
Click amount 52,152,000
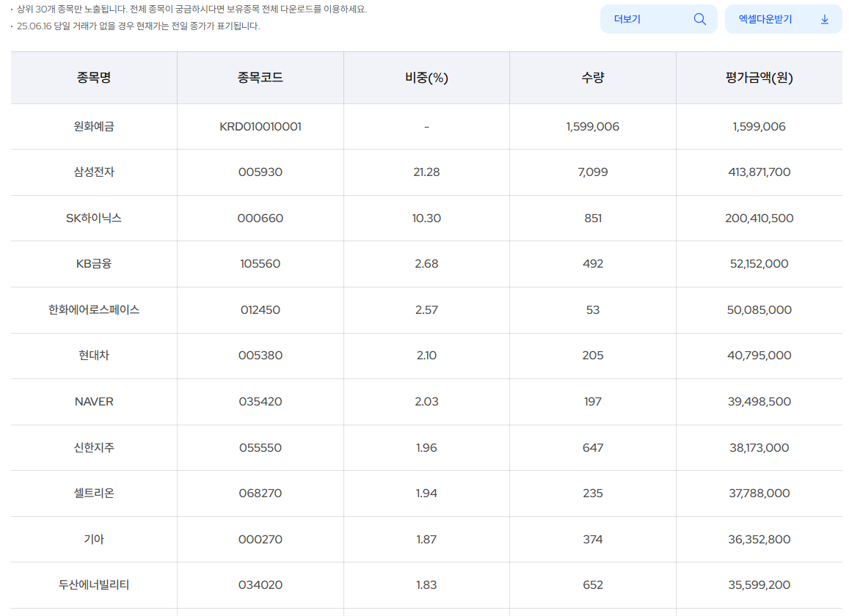pyautogui.click(x=759, y=263)
